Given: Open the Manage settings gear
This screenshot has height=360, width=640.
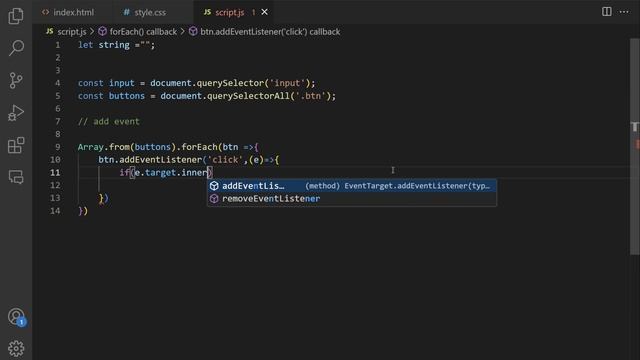Looking at the screenshot, I should [16, 348].
